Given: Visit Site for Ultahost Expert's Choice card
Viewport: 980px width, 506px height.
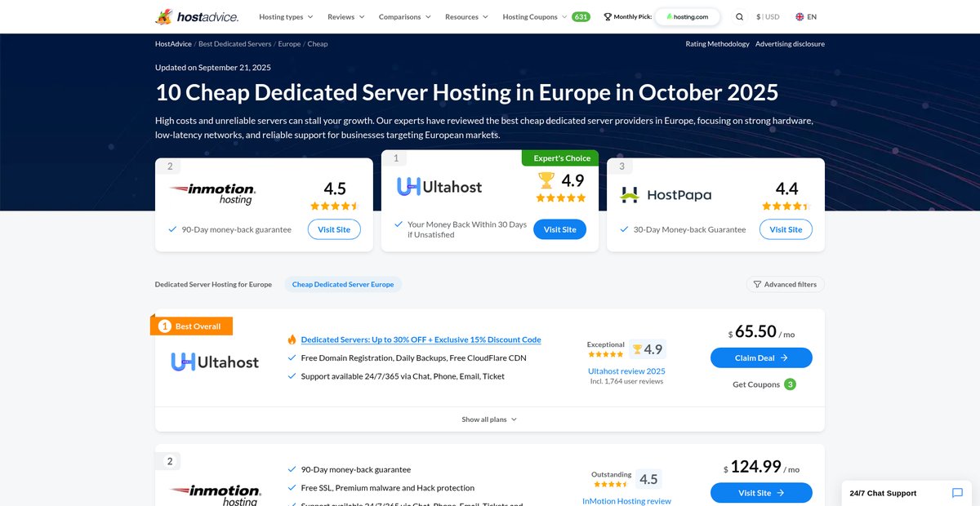Looking at the screenshot, I should click(559, 229).
